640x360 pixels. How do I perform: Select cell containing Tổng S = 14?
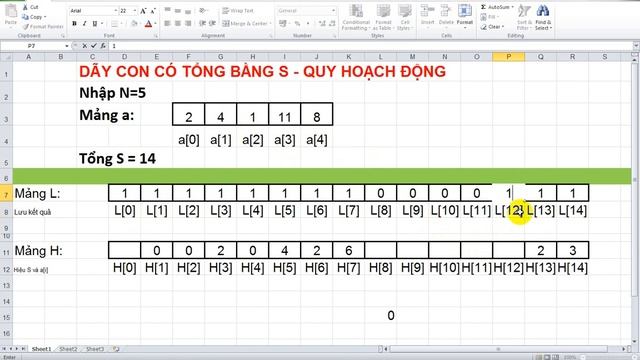click(x=118, y=158)
